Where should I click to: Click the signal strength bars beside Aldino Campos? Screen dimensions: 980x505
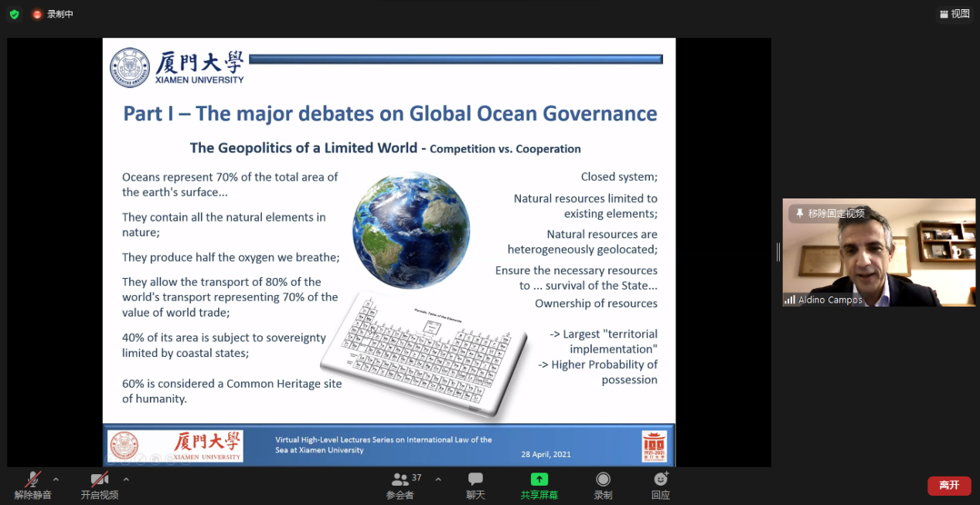point(790,300)
